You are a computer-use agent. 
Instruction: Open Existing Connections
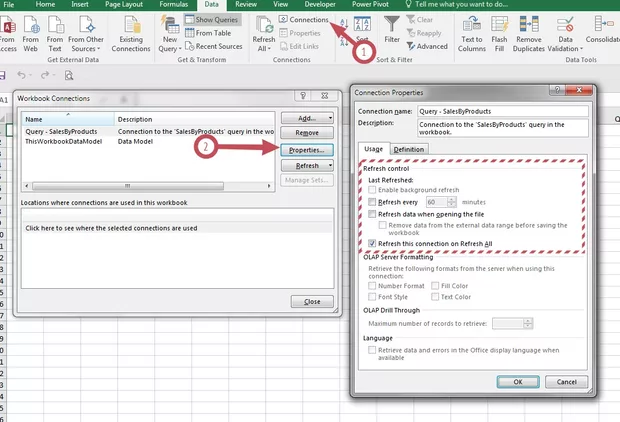[131, 34]
